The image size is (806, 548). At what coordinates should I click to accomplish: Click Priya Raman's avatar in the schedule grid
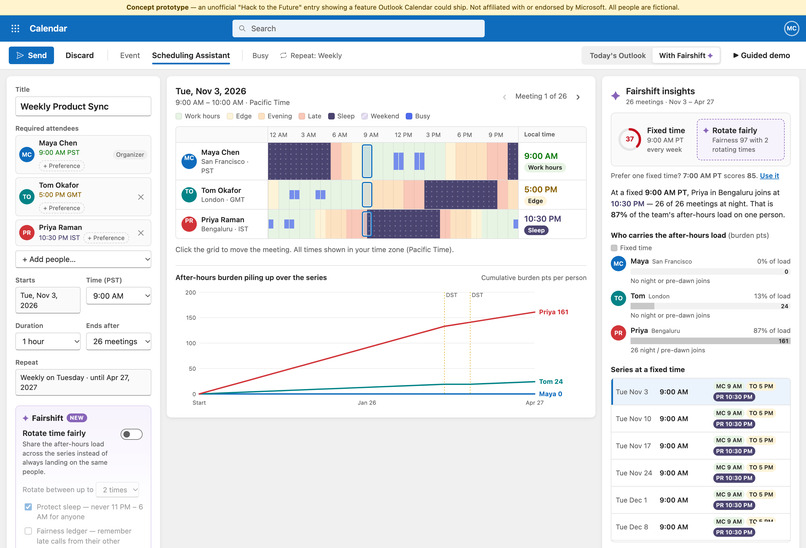pyautogui.click(x=189, y=224)
